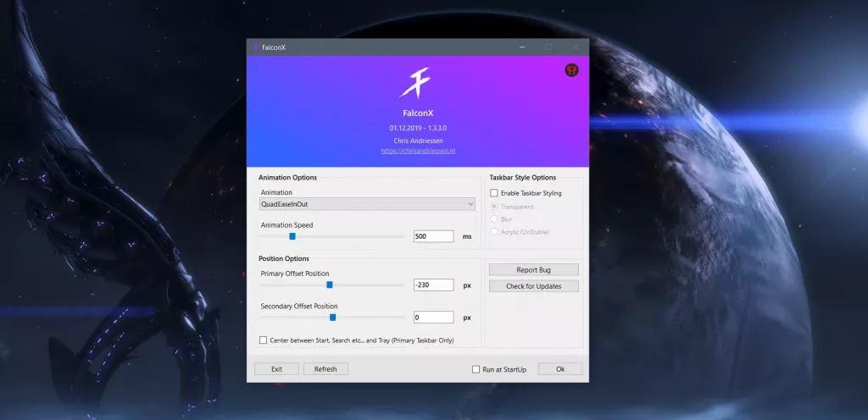Screen dimensions: 868x420
Task: Click Check for Updates
Action: 534,286
